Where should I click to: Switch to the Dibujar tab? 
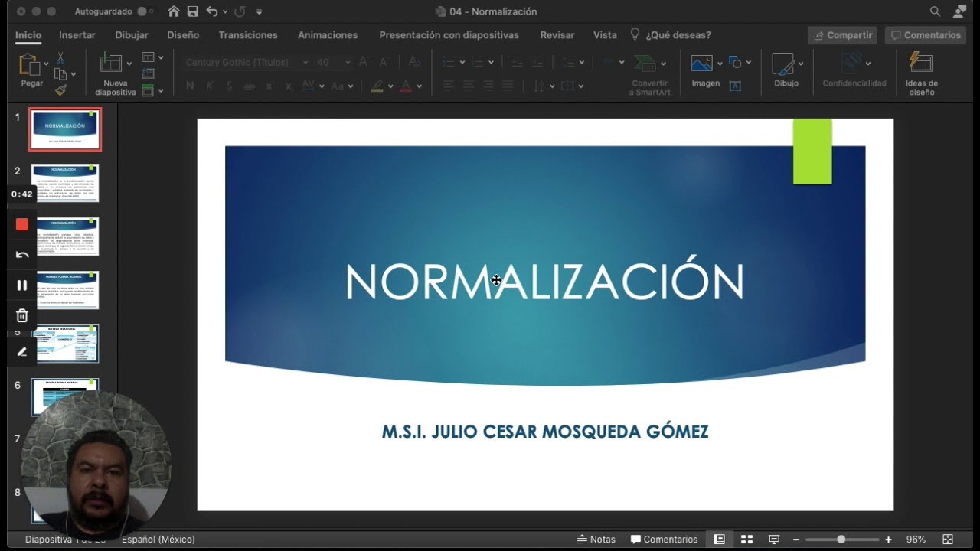(x=132, y=35)
